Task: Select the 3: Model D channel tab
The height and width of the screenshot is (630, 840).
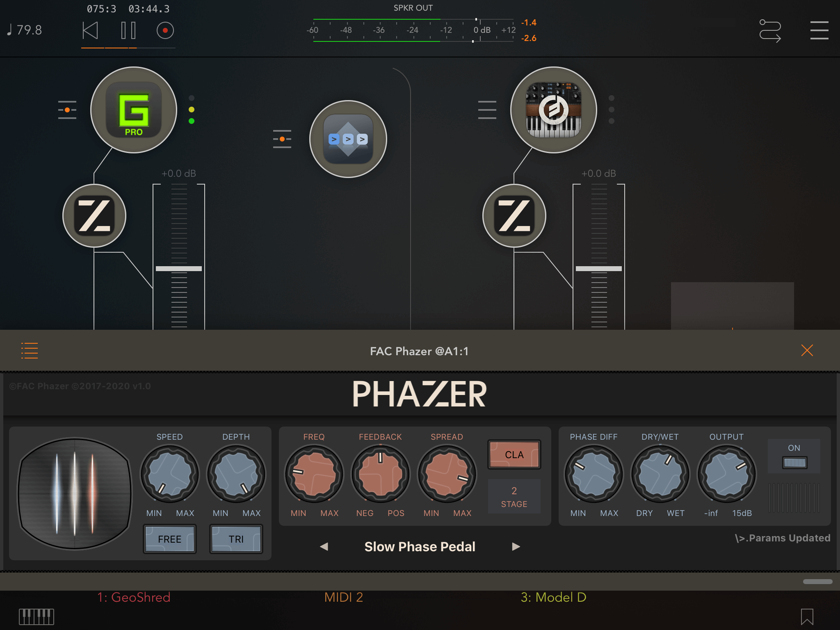Action: [554, 597]
